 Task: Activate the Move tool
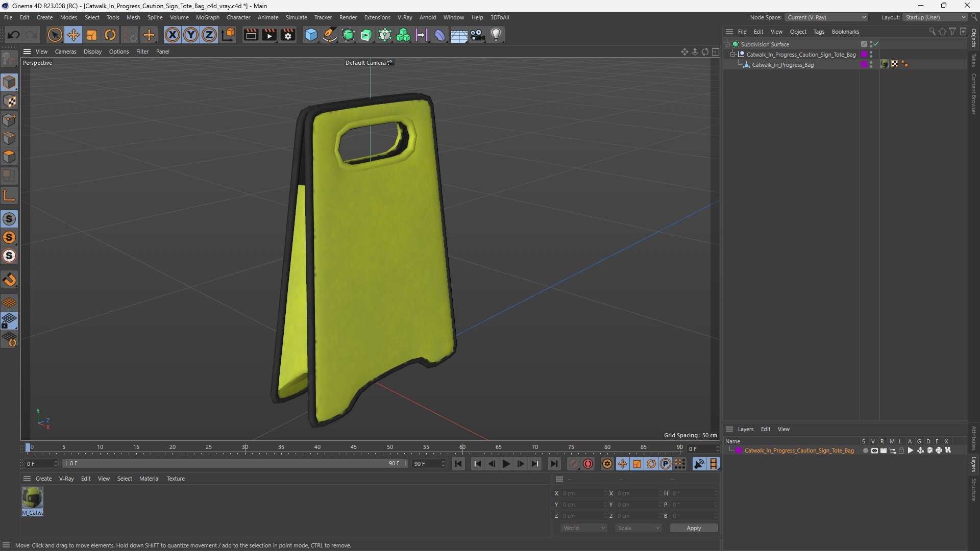pyautogui.click(x=73, y=35)
